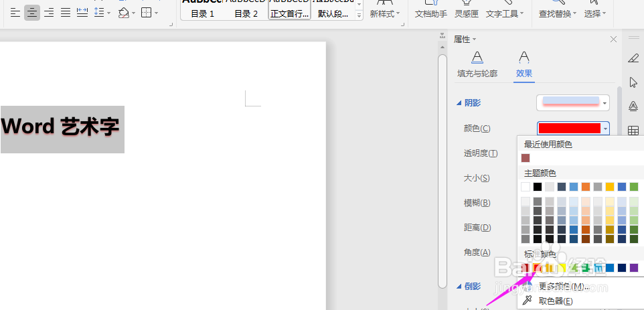Select the blue standard color swatch
Image resolution: width=644 pixels, height=310 pixels.
610,268
